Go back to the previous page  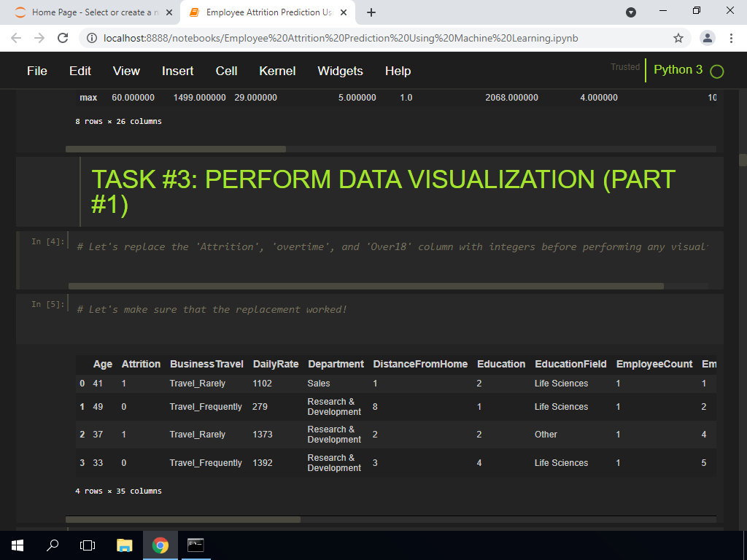pyautogui.click(x=16, y=38)
